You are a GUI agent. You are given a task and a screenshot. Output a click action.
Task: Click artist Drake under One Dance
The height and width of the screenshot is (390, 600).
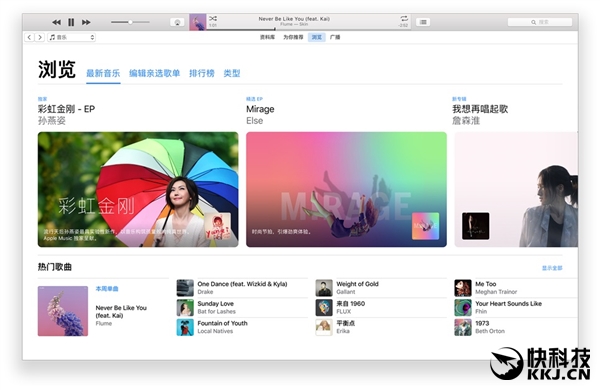tap(205, 292)
